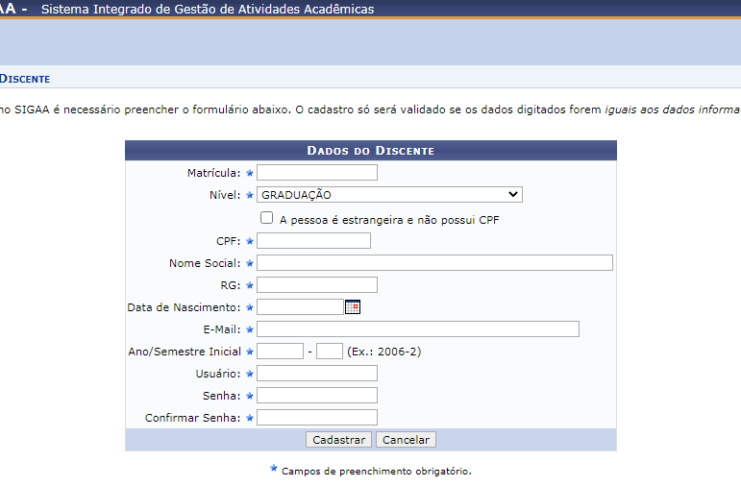Click the RG input field

(317, 285)
